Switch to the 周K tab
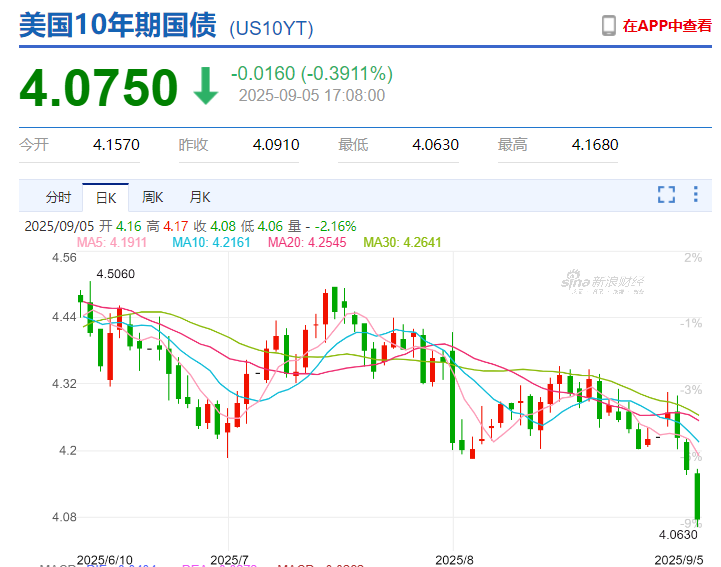The image size is (721, 567). 153,197
